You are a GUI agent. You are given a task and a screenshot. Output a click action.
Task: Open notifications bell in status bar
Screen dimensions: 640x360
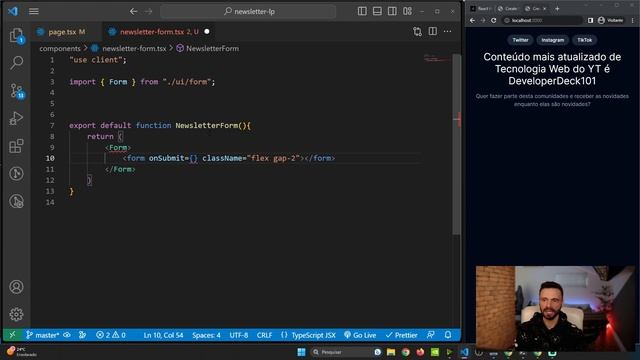point(448,335)
